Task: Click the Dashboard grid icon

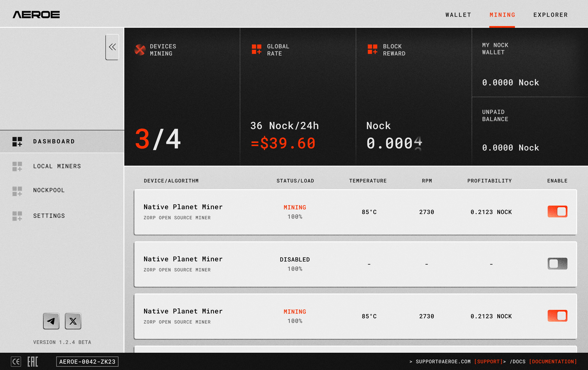Action: point(17,141)
